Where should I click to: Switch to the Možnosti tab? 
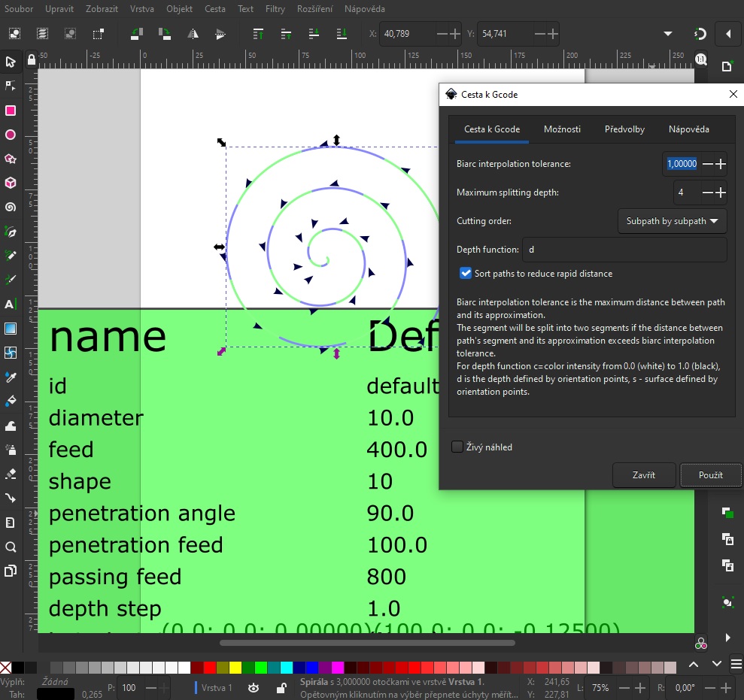(x=562, y=129)
